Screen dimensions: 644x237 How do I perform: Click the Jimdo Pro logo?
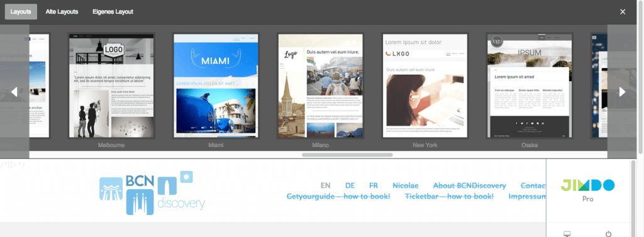(588, 190)
